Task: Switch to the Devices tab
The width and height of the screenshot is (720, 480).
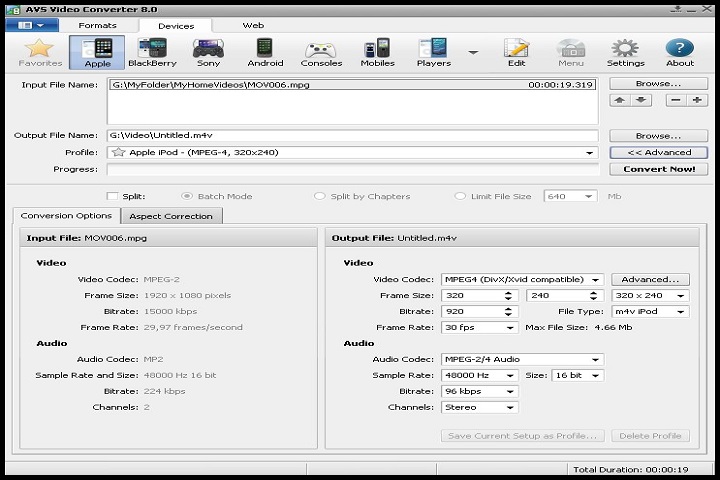Action: 176,26
